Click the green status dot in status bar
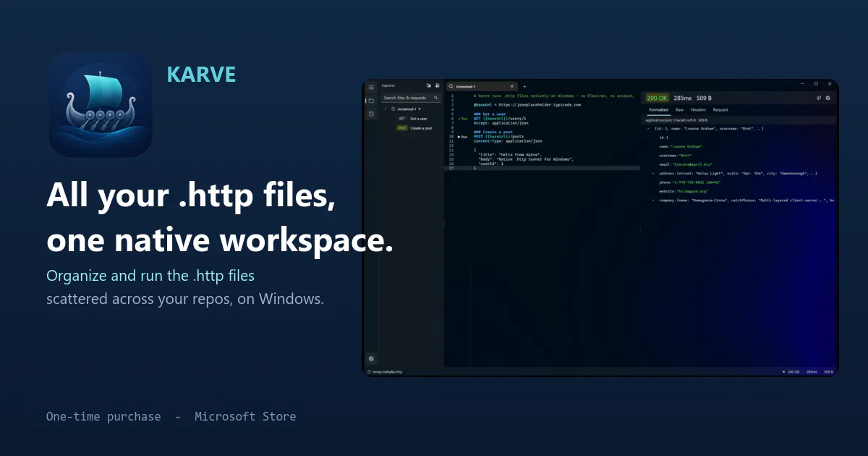 [784, 372]
